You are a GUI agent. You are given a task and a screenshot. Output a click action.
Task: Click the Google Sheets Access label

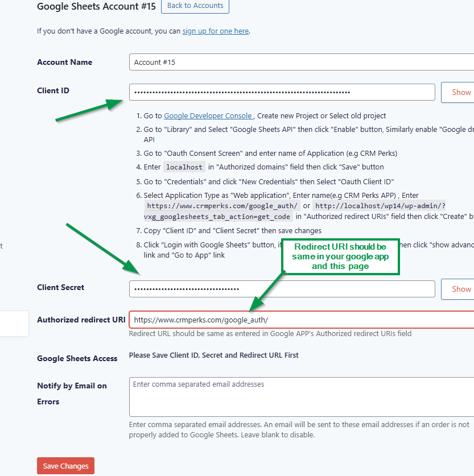[x=77, y=358]
